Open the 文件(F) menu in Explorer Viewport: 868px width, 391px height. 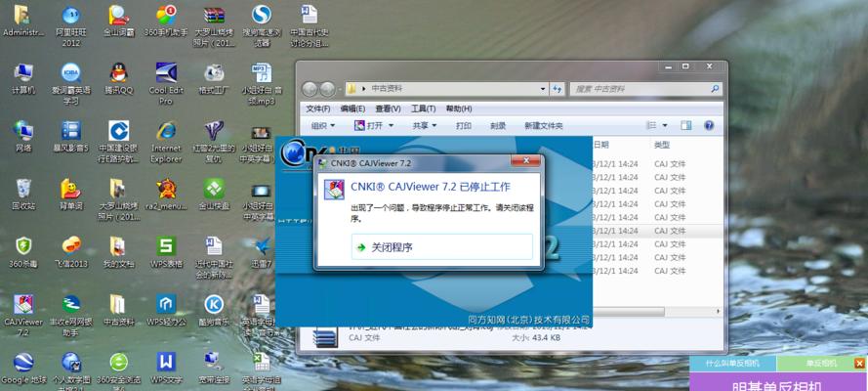[318, 109]
